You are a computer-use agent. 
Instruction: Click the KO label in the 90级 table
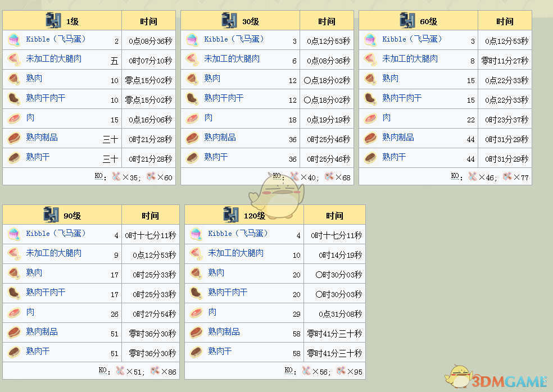[x=103, y=370]
